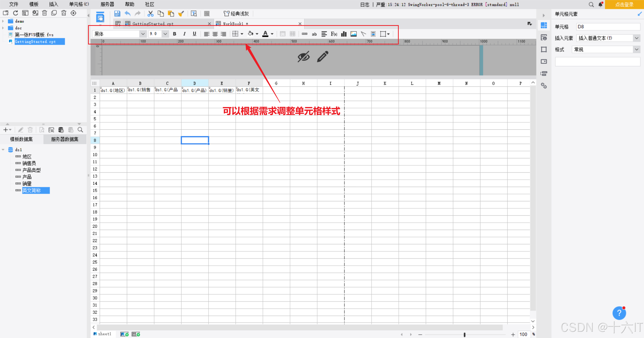Insert formula with F(x) icon
This screenshot has height=338, width=644.
point(334,34)
